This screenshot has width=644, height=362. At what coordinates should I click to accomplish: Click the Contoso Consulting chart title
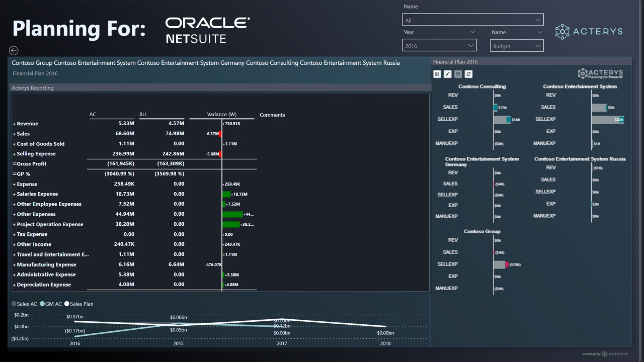(482, 86)
